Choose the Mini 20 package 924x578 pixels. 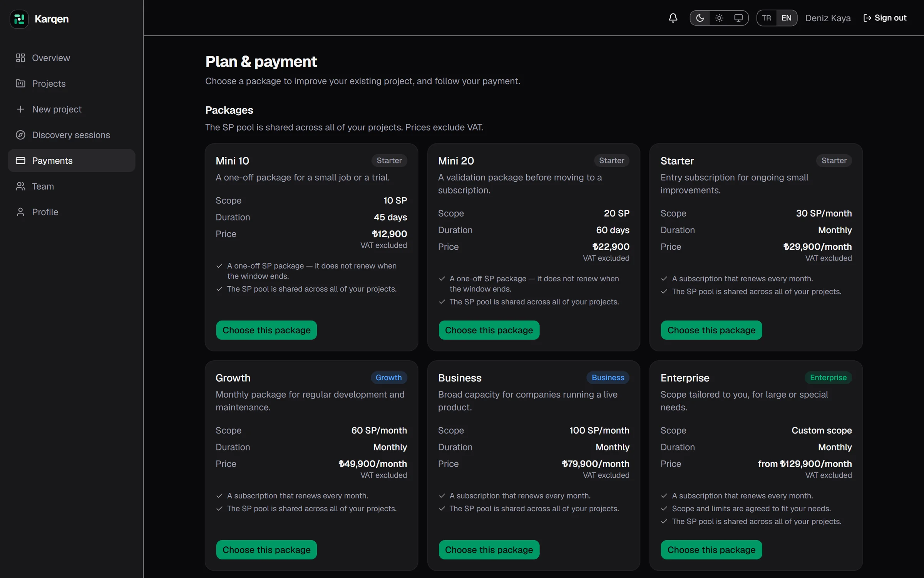489,330
